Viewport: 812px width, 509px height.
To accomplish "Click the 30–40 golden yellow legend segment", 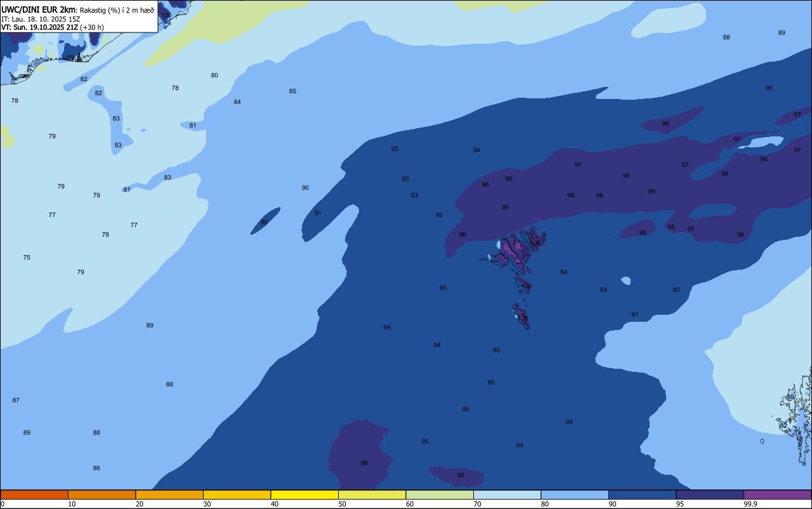I will [x=237, y=494].
